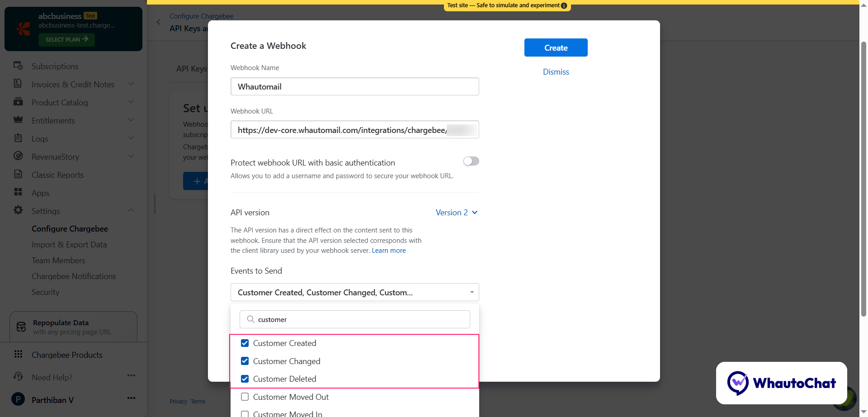Open the API version selector showing Version 2
868x417 pixels.
(x=456, y=212)
